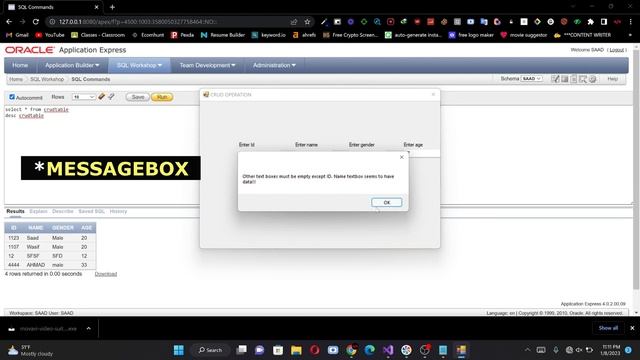Open Opera browser from the taskbar
This screenshot has width=640, height=360.
(314, 350)
